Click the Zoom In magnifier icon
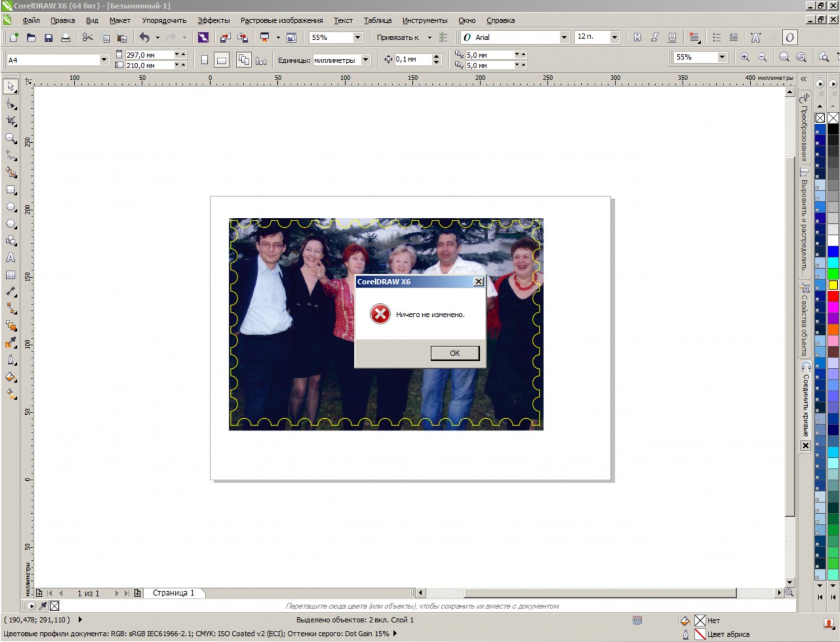Viewport: 840px width, 642px height. [745, 57]
